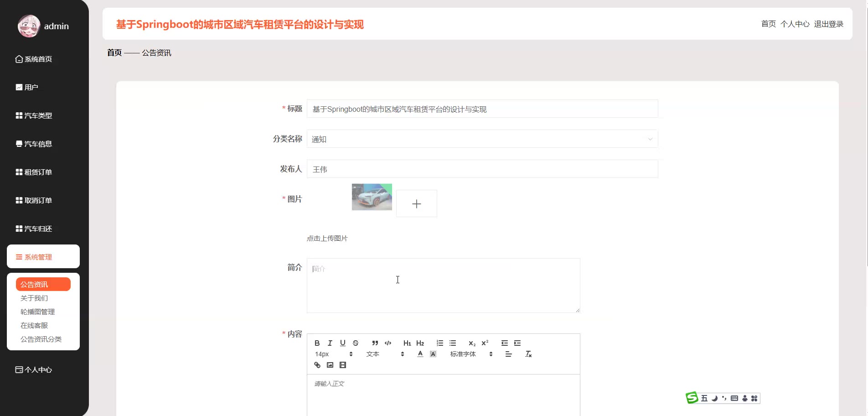The width and height of the screenshot is (868, 416).
Task: Click the 公告资讯 breadcrumb text
Action: pyautogui.click(x=156, y=53)
